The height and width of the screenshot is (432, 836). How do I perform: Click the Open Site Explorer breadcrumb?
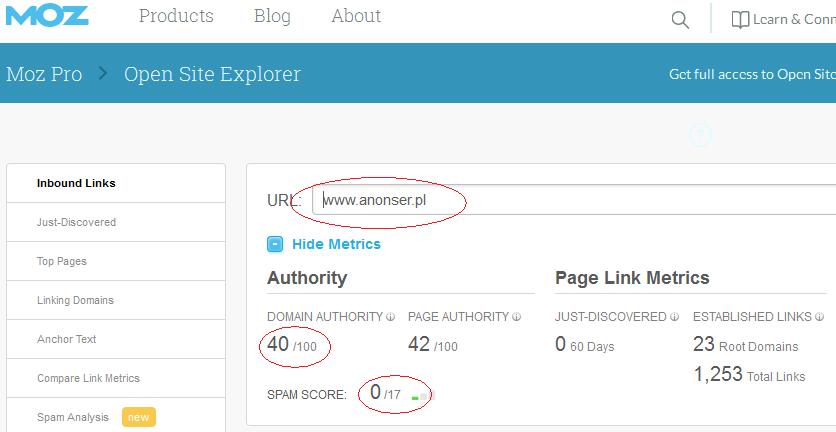tap(212, 74)
